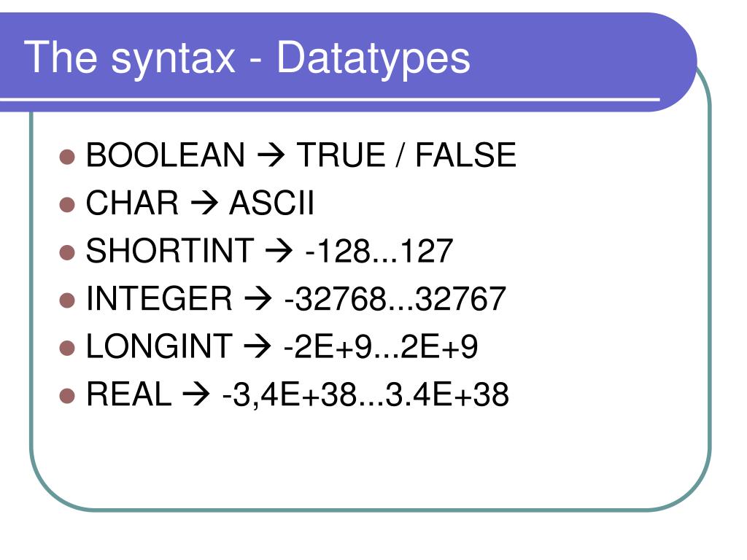
Task: Select the word BOOLEAN
Action: click(x=166, y=155)
